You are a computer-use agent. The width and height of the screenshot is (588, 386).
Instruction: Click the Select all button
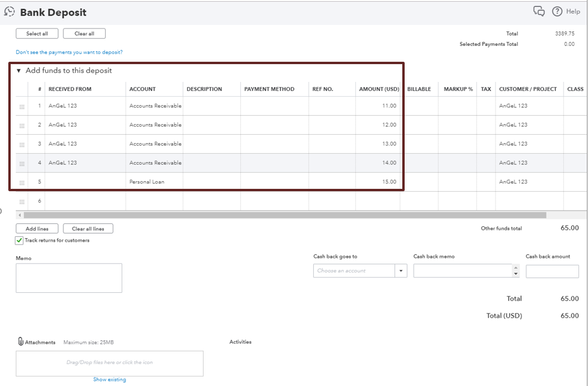[37, 33]
